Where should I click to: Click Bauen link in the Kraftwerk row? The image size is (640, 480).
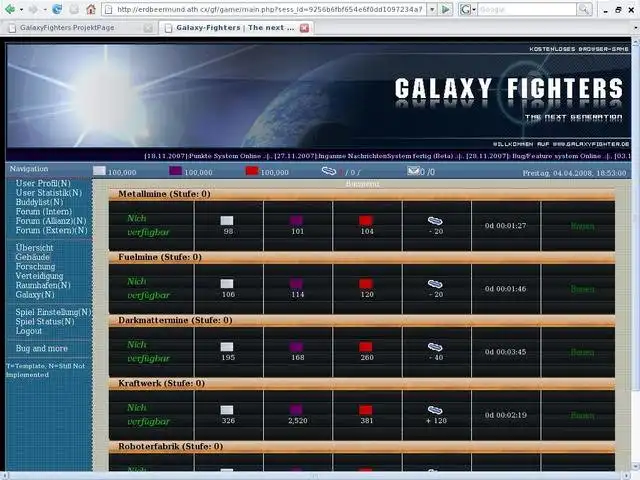click(x=582, y=415)
